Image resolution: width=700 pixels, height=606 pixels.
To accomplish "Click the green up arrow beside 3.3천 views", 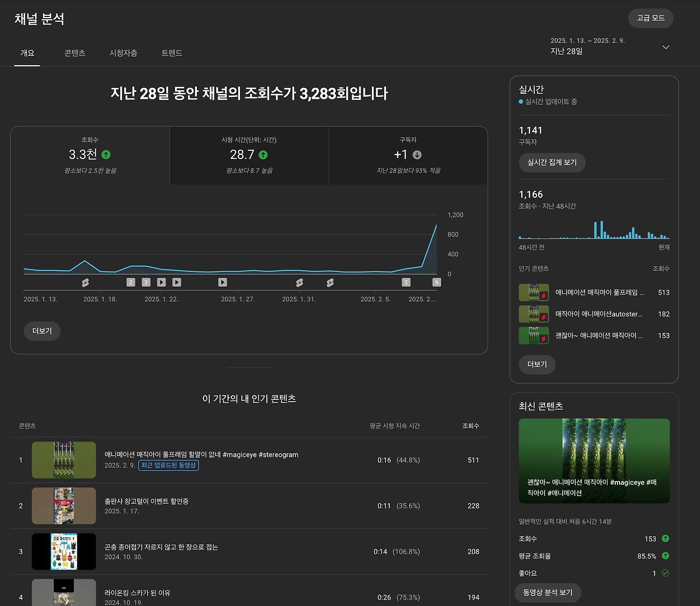I will pyautogui.click(x=106, y=155).
